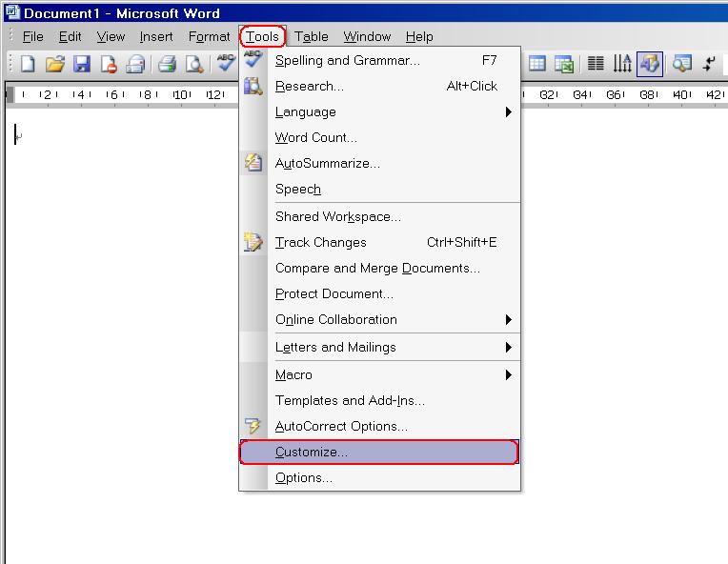Click the Spelling icon beside Spelling and Grammar
The width and height of the screenshot is (728, 564).
click(x=253, y=59)
